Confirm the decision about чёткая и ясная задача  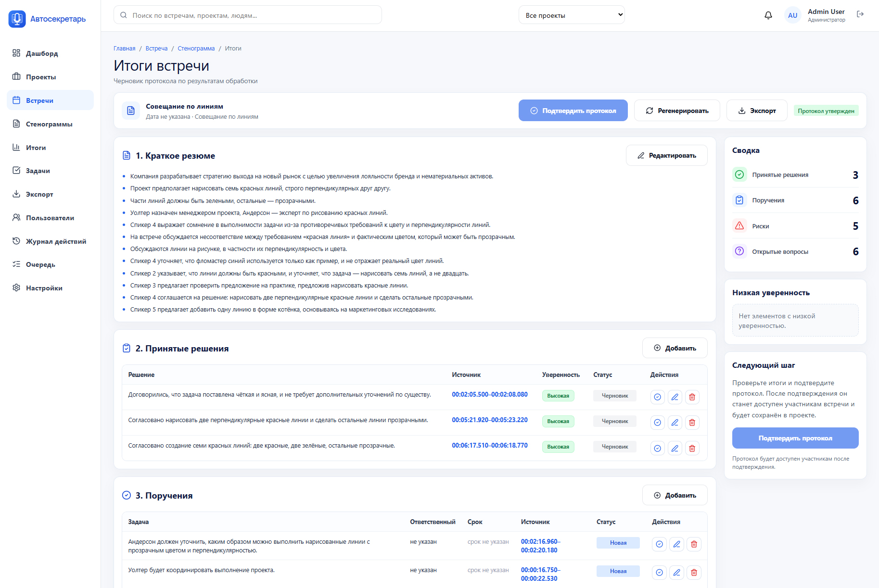657,397
